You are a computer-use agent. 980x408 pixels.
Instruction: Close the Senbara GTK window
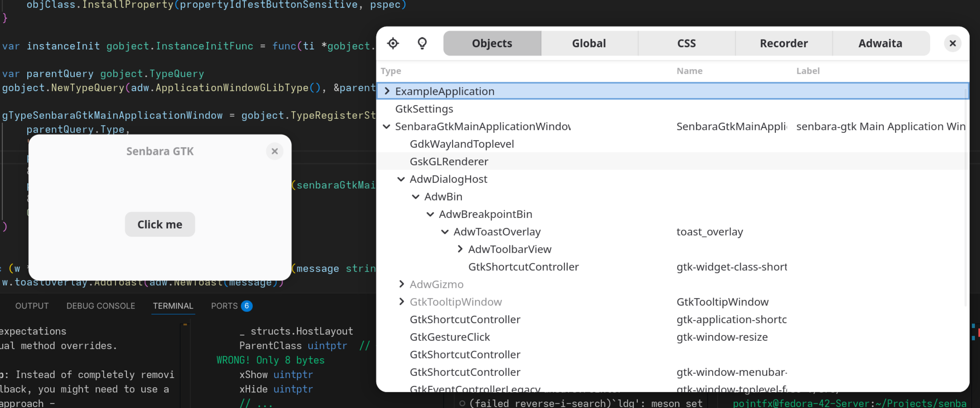click(274, 151)
